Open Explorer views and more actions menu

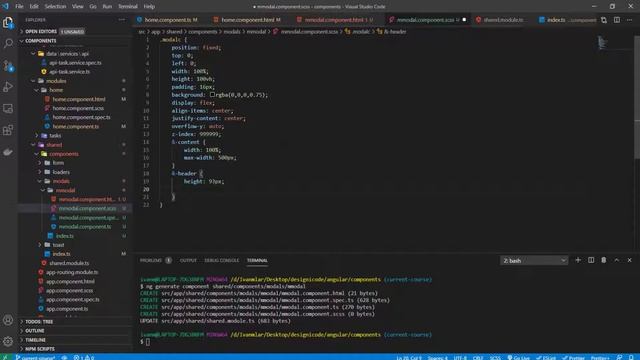pos(122,20)
